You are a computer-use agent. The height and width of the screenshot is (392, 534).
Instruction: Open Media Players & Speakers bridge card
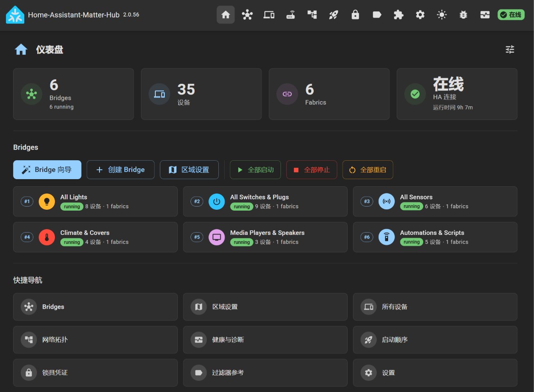265,237
